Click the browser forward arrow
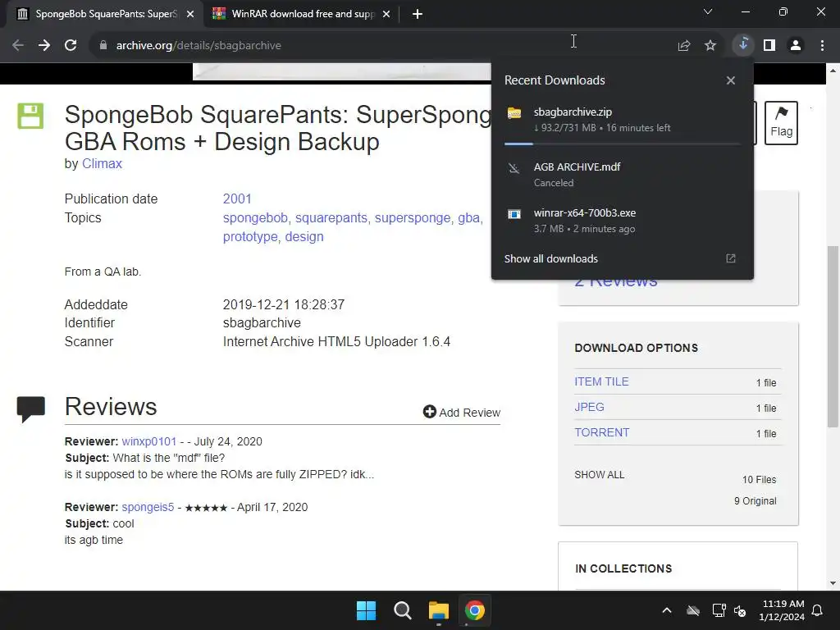This screenshot has width=840, height=630. coord(44,46)
